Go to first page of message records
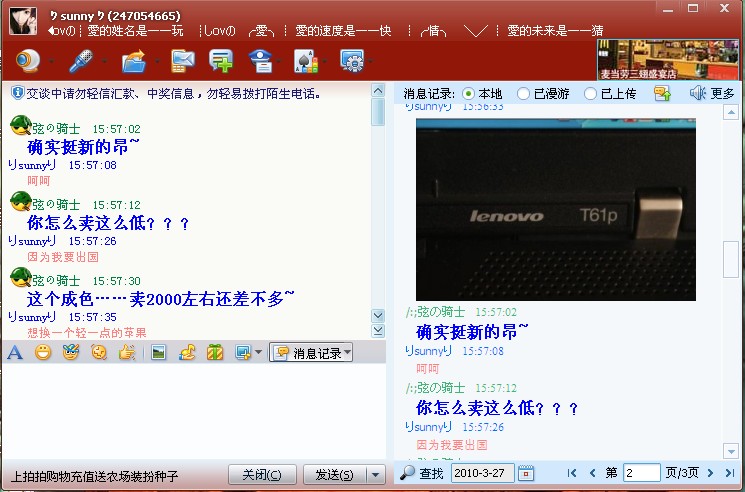745x492 pixels. [x=572, y=473]
